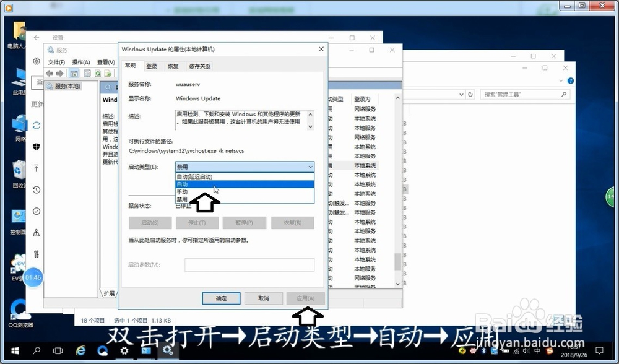Open the Recycle Bin desktop icon
Viewport: 619px width, 364px height.
pos(18,175)
